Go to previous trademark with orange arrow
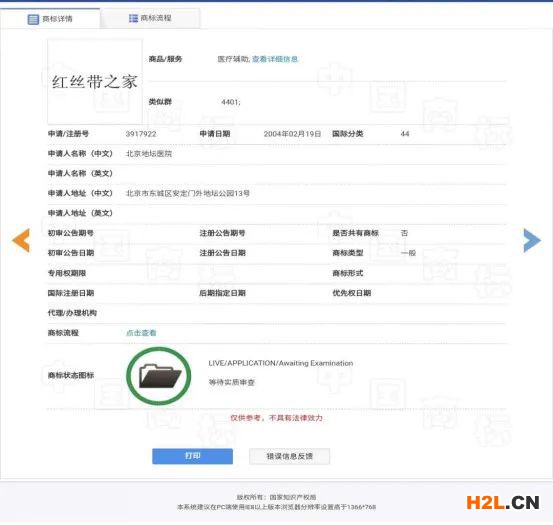 [21, 240]
